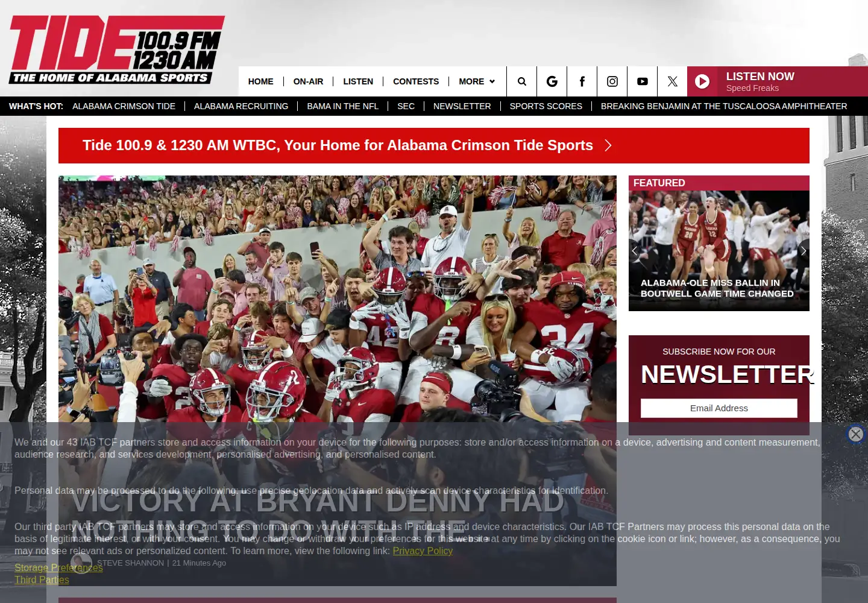Open the SEC hot topic link
The width and height of the screenshot is (868, 603).
406,106
